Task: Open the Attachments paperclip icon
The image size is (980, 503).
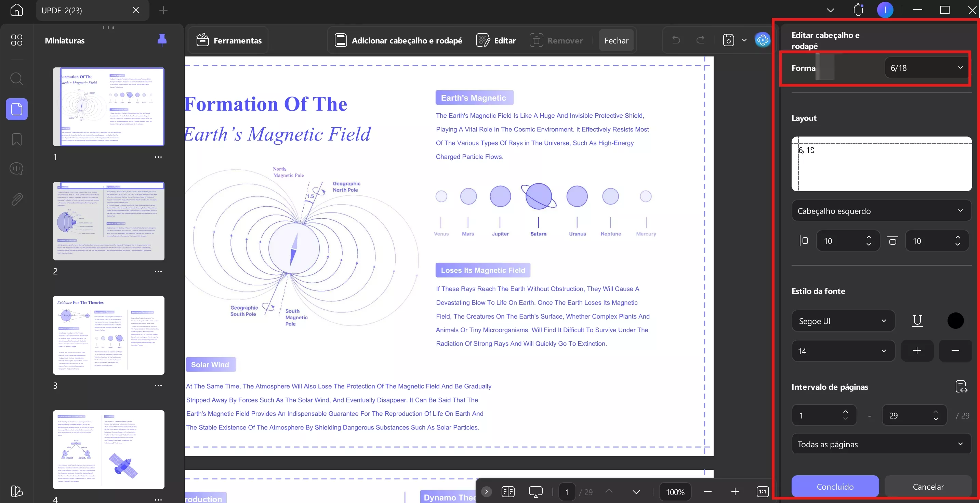Action: (x=16, y=199)
